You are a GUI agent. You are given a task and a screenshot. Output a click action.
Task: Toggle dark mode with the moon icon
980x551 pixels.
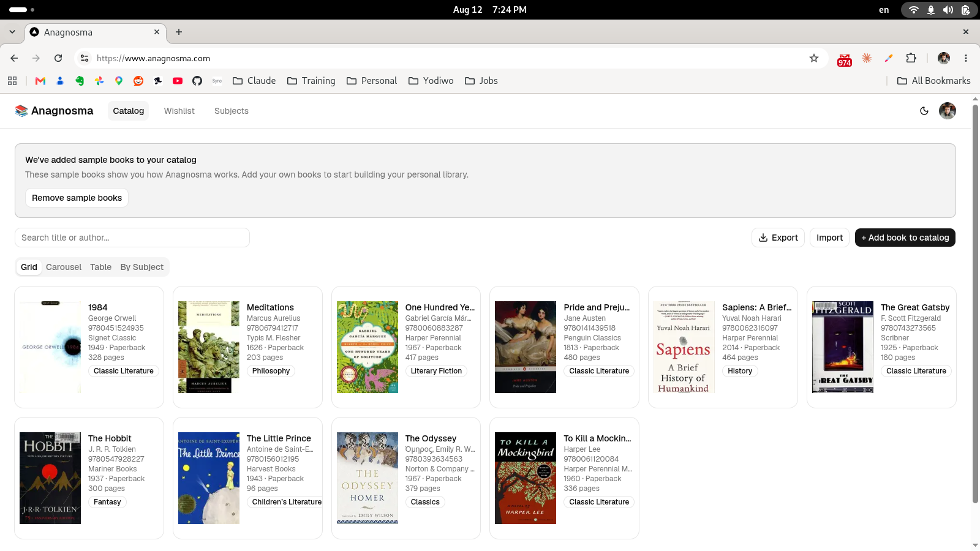pos(924,111)
